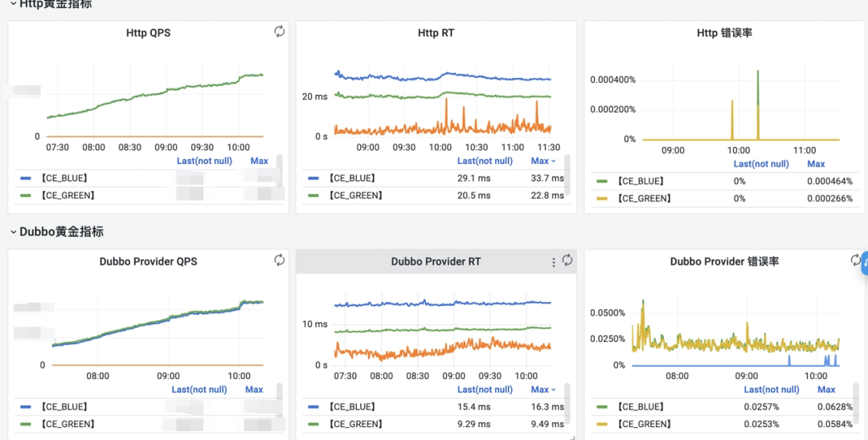Screen dimensions: 868x440
Task: Click the 22.8 ms Max value in Http RT
Action: coord(547,195)
